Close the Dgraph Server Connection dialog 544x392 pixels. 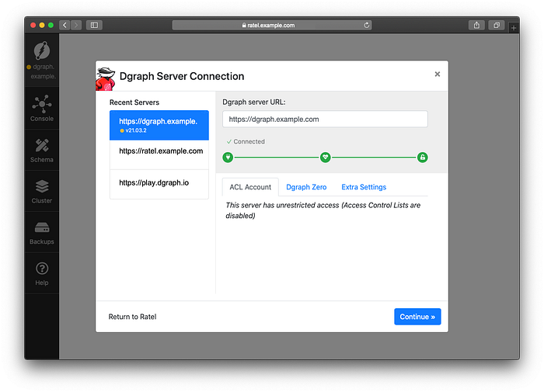point(437,74)
